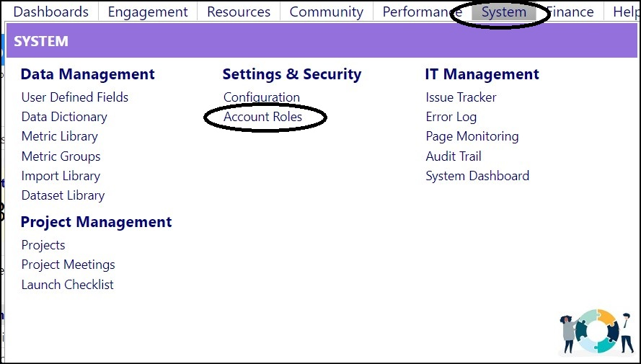This screenshot has width=641, height=364.
Task: Open the Issue Tracker
Action: point(461,97)
